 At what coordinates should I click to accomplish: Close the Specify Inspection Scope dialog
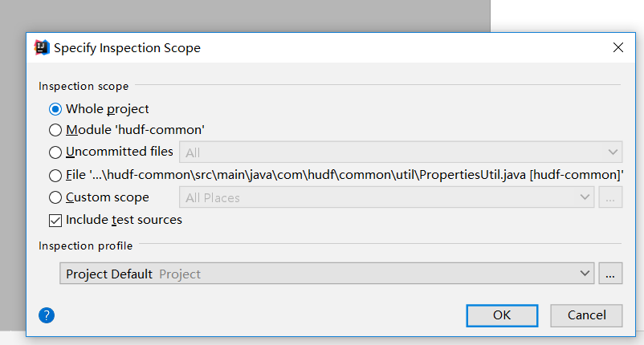(618, 47)
